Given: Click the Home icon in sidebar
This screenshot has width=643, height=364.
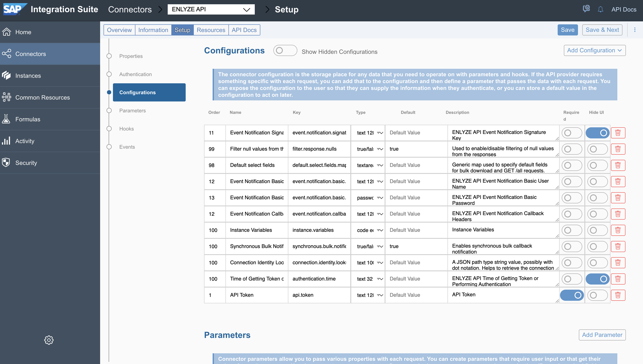Looking at the screenshot, I should 7,32.
